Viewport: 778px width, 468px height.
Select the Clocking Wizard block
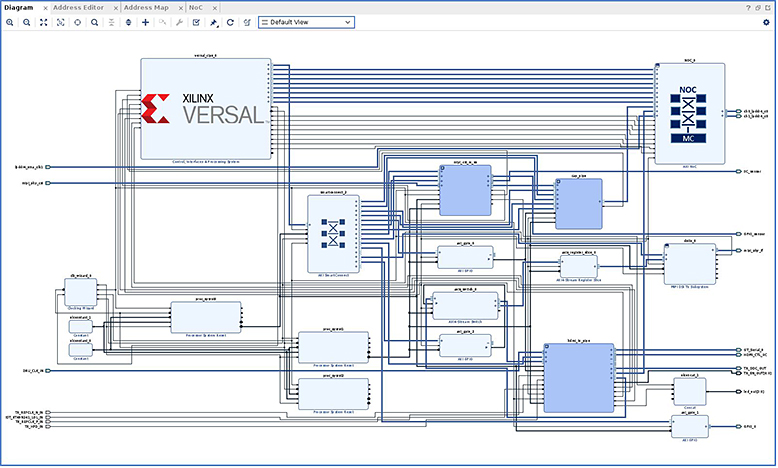click(x=80, y=292)
